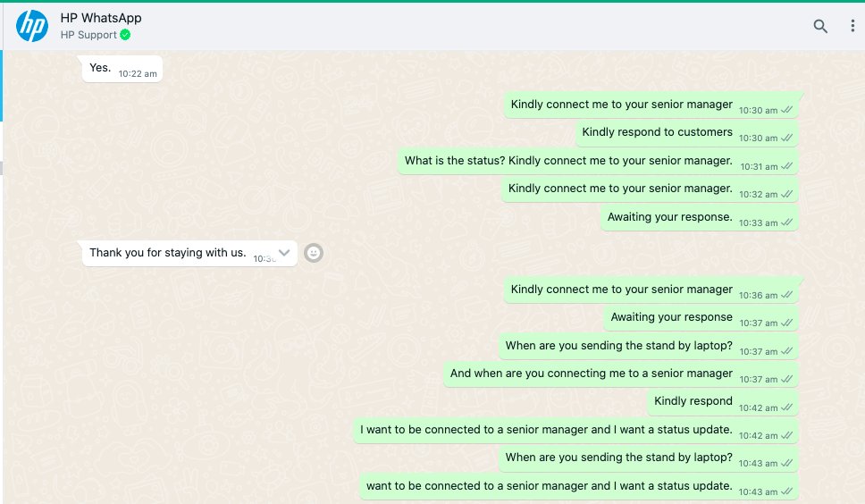865x504 pixels.
Task: Select the 'Yes.' message bubble
Action: [122, 69]
